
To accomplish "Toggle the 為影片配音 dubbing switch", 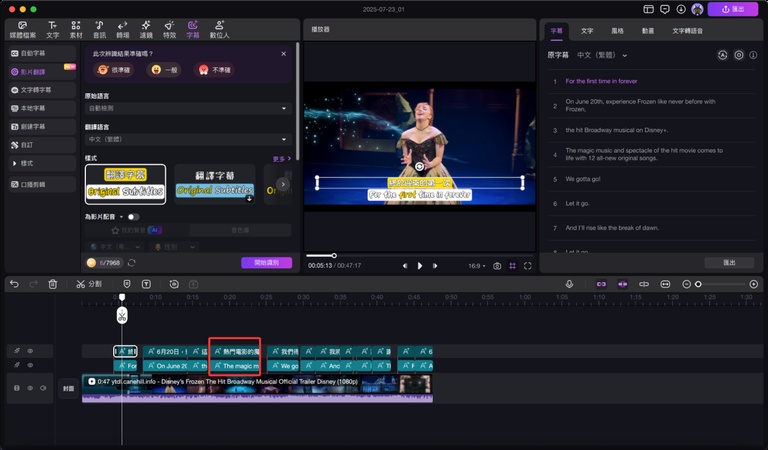I will (133, 217).
